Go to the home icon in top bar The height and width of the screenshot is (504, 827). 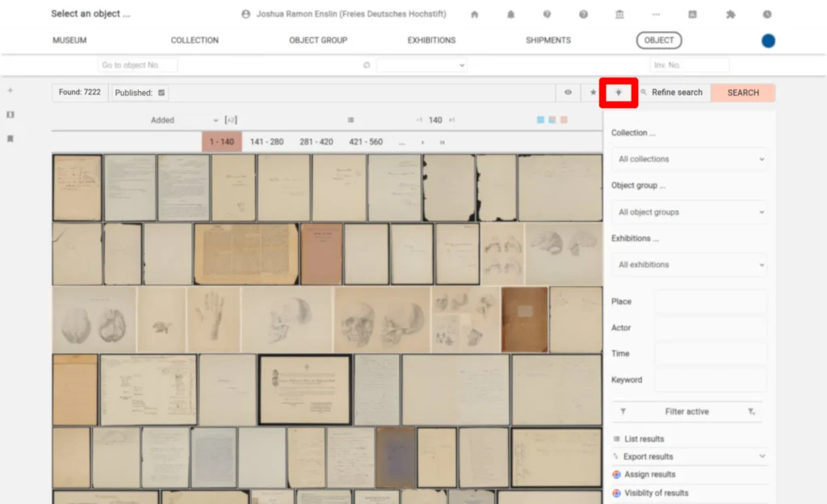click(x=474, y=15)
